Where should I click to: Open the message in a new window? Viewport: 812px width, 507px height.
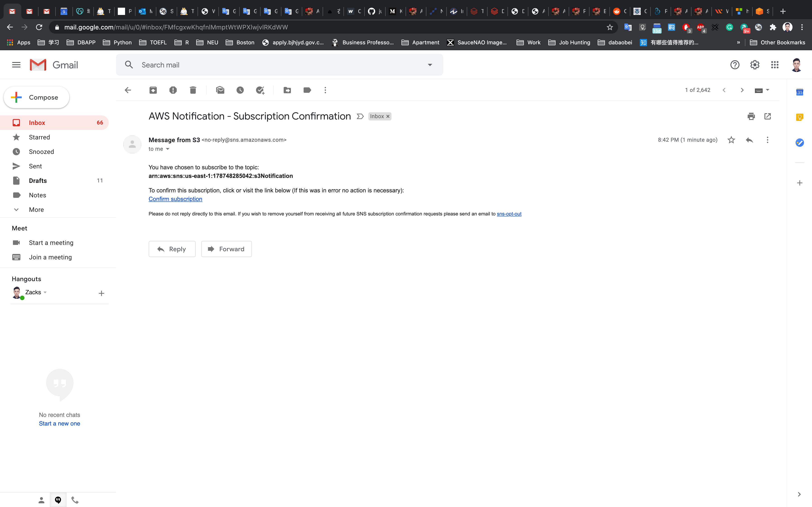767,116
